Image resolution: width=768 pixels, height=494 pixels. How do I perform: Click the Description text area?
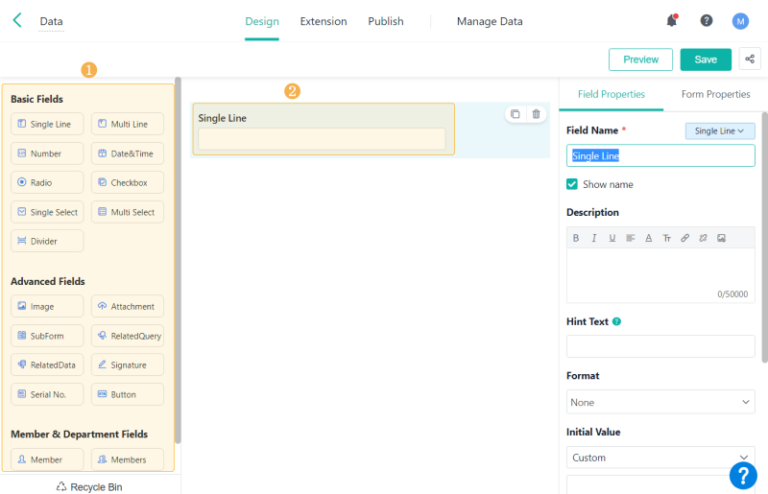(660, 276)
